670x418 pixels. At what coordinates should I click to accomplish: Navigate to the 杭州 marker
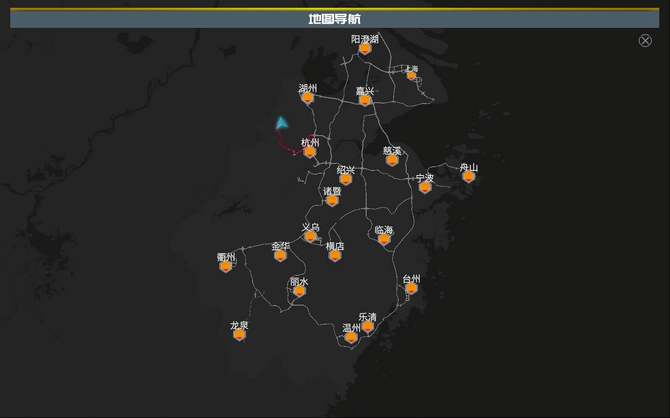coord(310,152)
